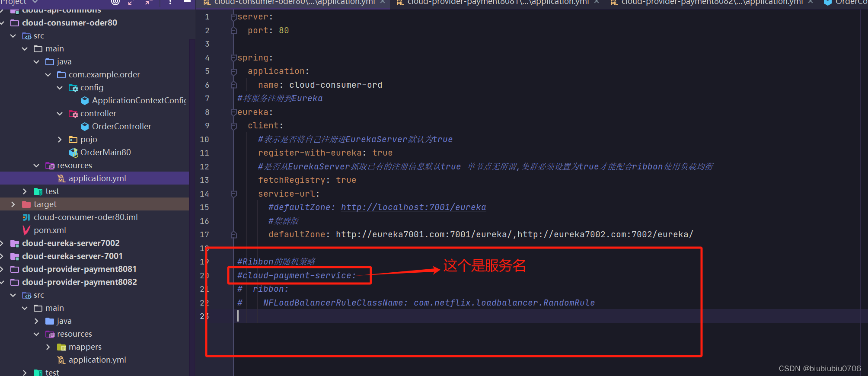868x376 pixels.
Task: Expand the pojo package
Action: (x=60, y=140)
